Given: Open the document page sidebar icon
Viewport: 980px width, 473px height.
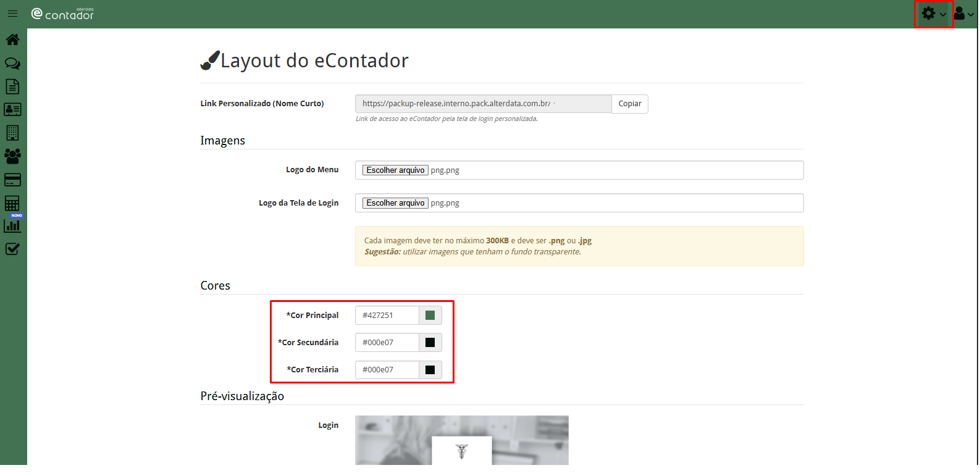Looking at the screenshot, I should [x=12, y=86].
